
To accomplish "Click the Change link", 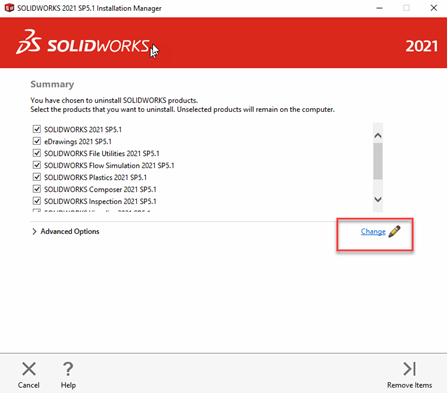I will pyautogui.click(x=373, y=231).
